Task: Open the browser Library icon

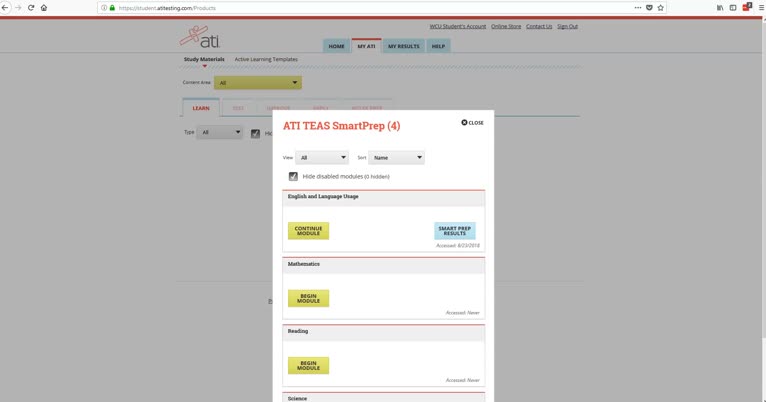Action: click(720, 8)
